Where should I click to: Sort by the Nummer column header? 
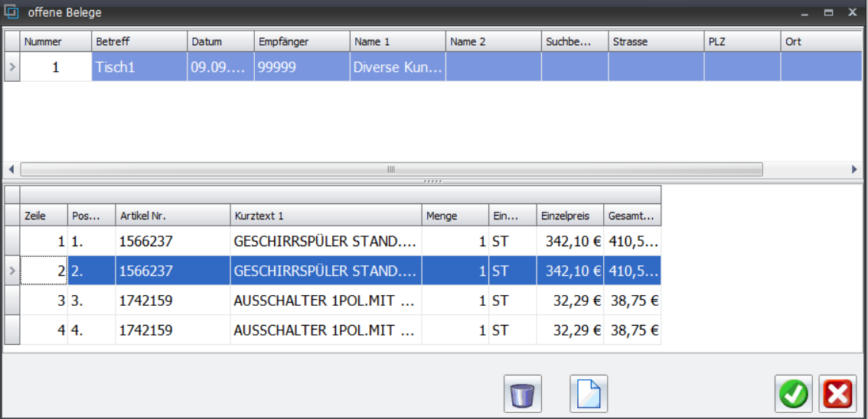point(55,41)
